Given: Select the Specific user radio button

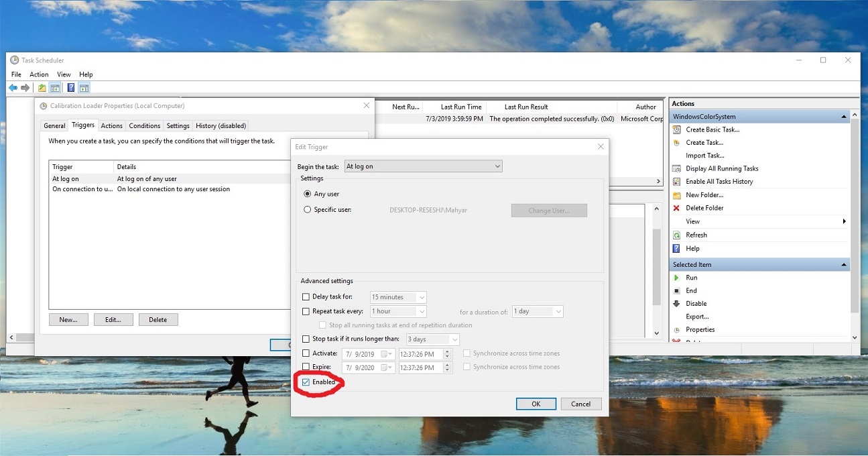Looking at the screenshot, I should 308,210.
